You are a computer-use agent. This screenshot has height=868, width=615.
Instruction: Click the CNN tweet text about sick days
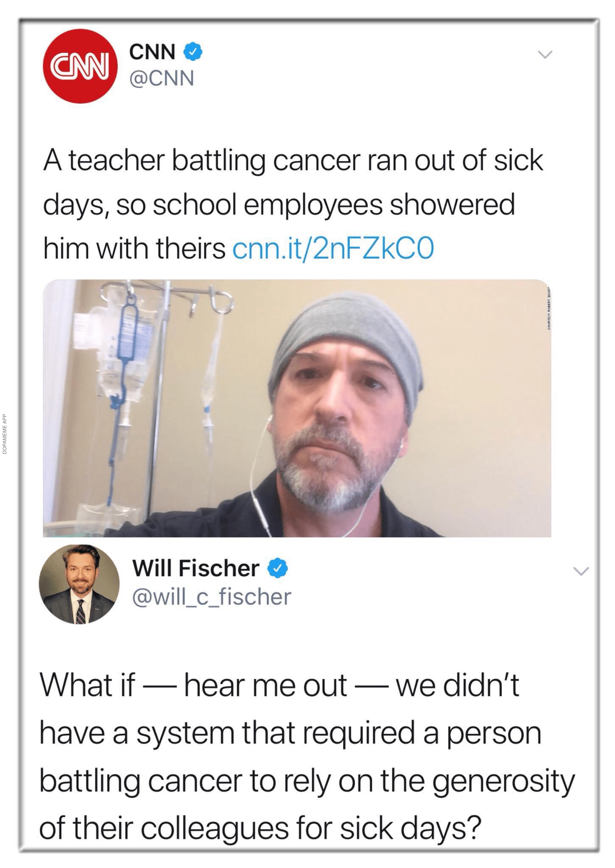pos(293,204)
